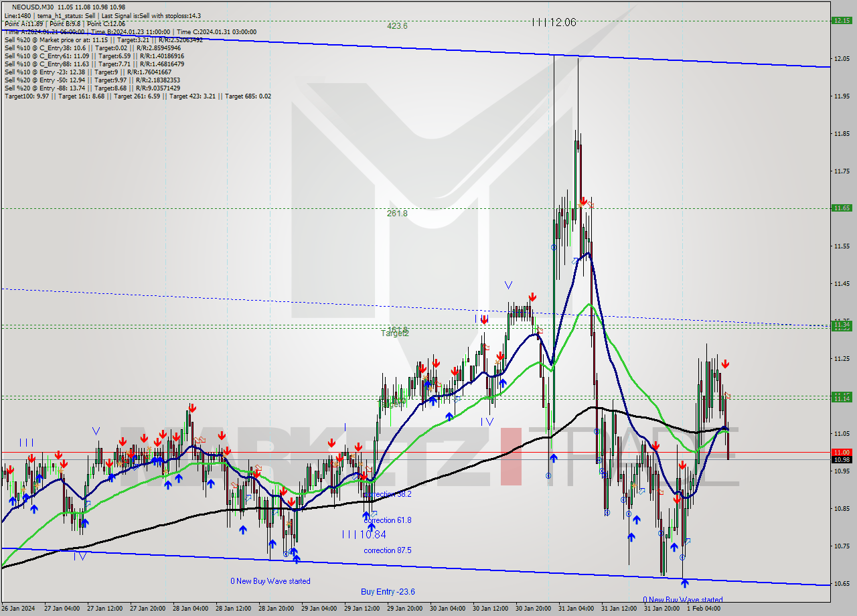Click the 'correction 87.5' label
The height and width of the screenshot is (616, 857).
pos(388,550)
